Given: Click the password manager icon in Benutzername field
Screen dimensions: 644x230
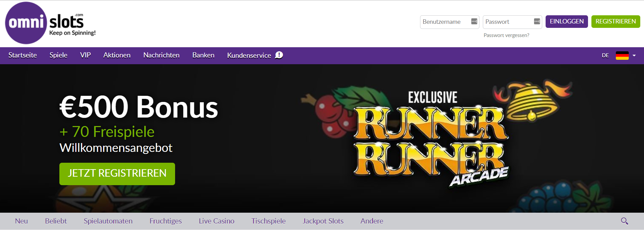Looking at the screenshot, I should point(474,21).
